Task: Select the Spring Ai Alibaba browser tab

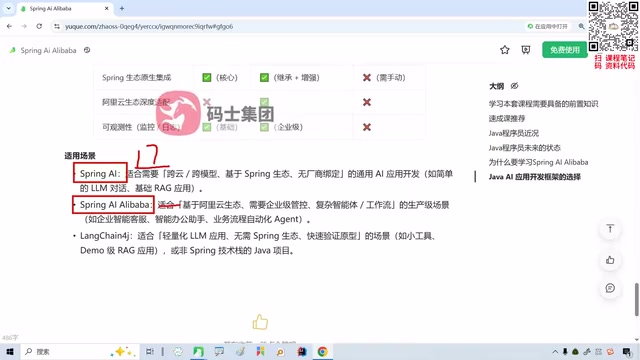Action: tap(65, 9)
